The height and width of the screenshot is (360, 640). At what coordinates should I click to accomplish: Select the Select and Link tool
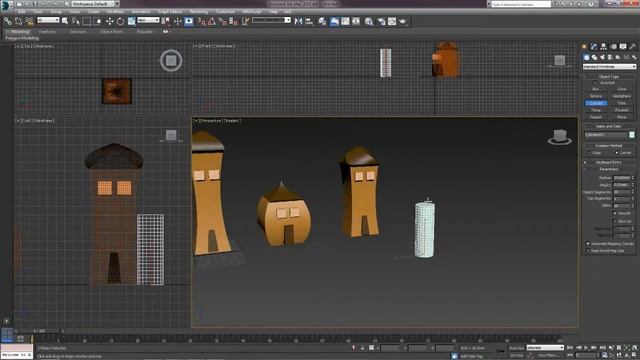click(x=8, y=21)
